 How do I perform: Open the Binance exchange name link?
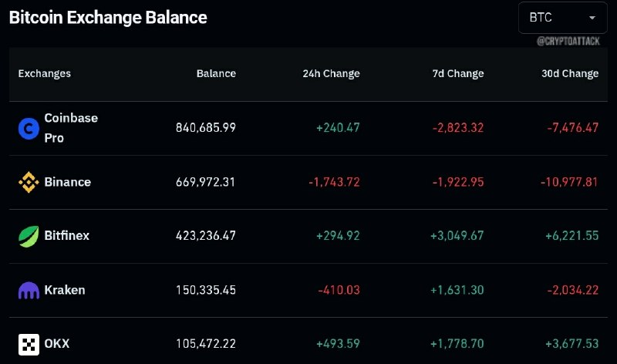pyautogui.click(x=67, y=182)
